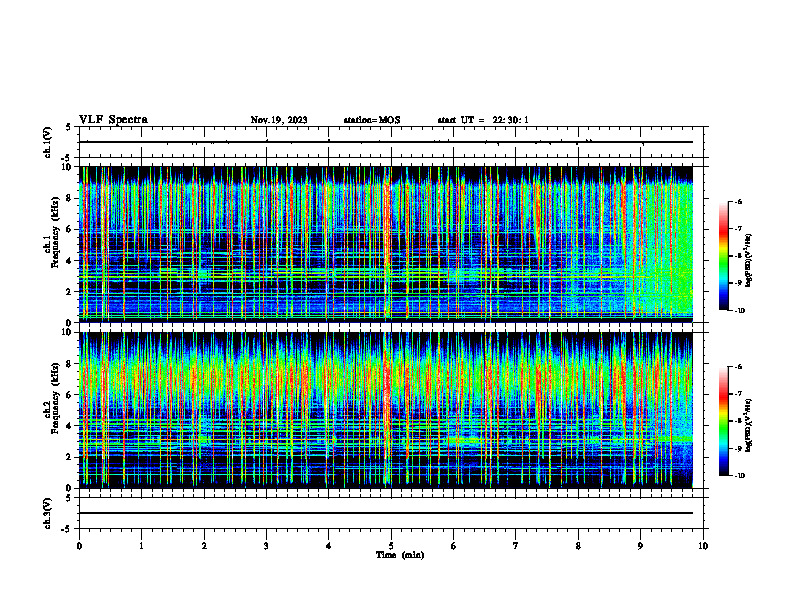Click time axis tick label '8'
The height and width of the screenshot is (612, 792).
(x=578, y=546)
